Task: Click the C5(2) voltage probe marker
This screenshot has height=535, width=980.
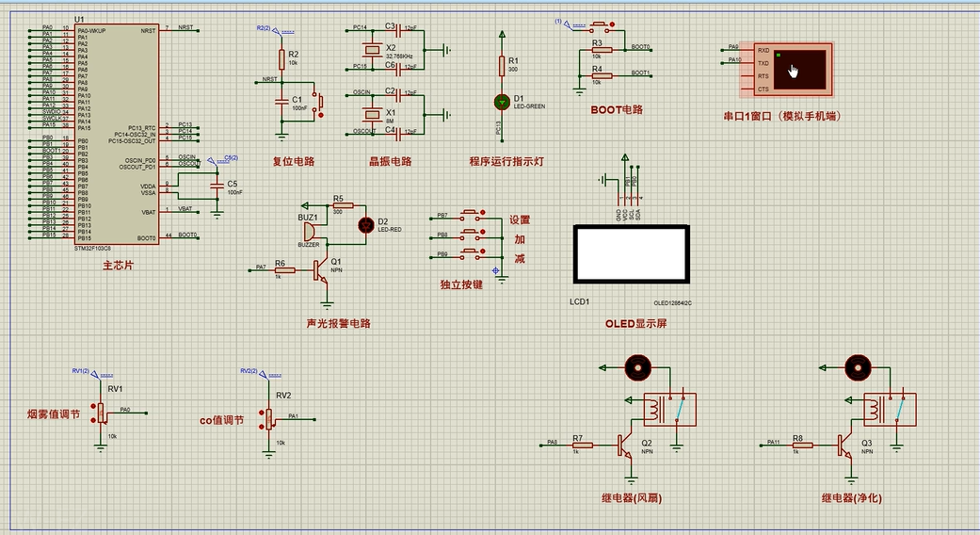Action: pos(222,159)
